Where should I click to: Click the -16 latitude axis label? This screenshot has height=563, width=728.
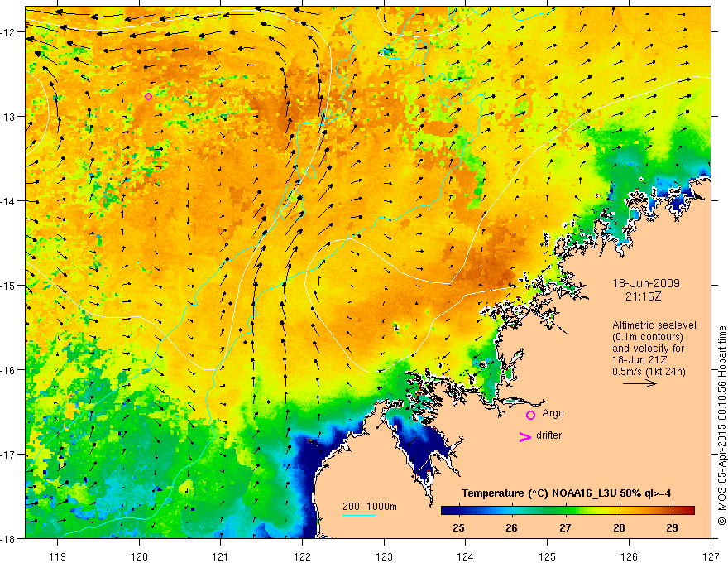(x=10, y=370)
